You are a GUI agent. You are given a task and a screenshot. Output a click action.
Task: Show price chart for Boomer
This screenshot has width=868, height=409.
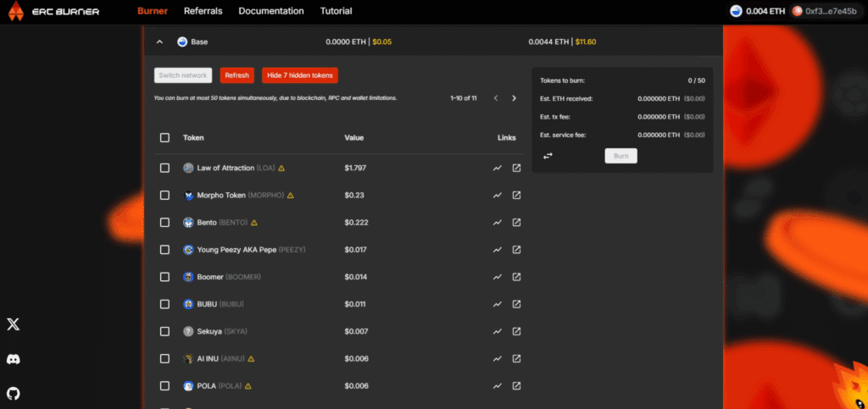tap(497, 277)
